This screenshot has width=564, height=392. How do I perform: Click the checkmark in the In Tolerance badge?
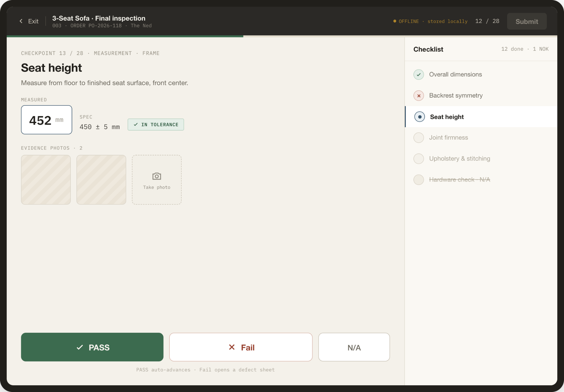coord(136,124)
